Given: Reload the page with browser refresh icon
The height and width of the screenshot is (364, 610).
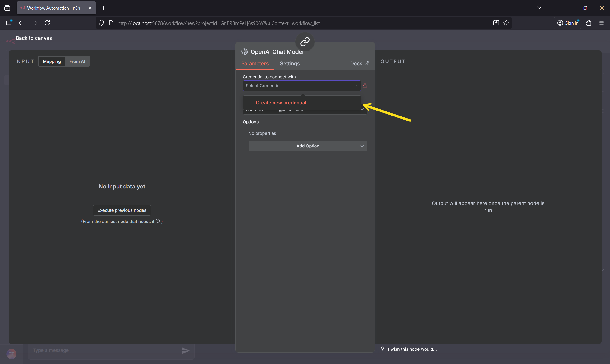Looking at the screenshot, I should pos(47,23).
